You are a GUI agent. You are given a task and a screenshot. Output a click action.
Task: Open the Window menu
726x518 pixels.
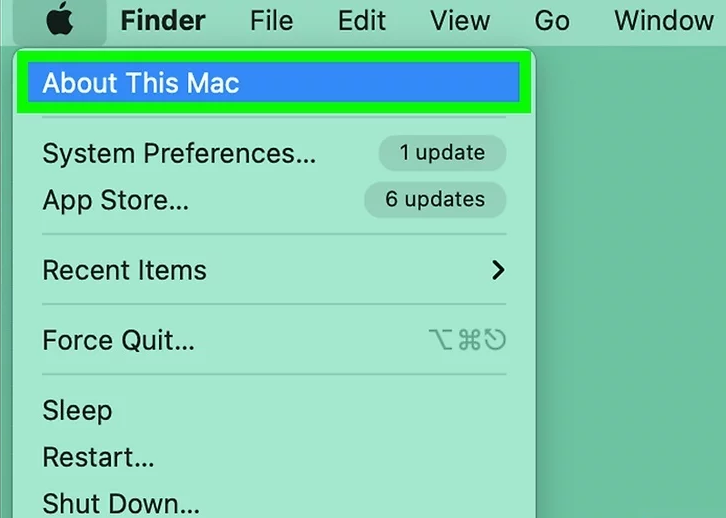coord(664,21)
